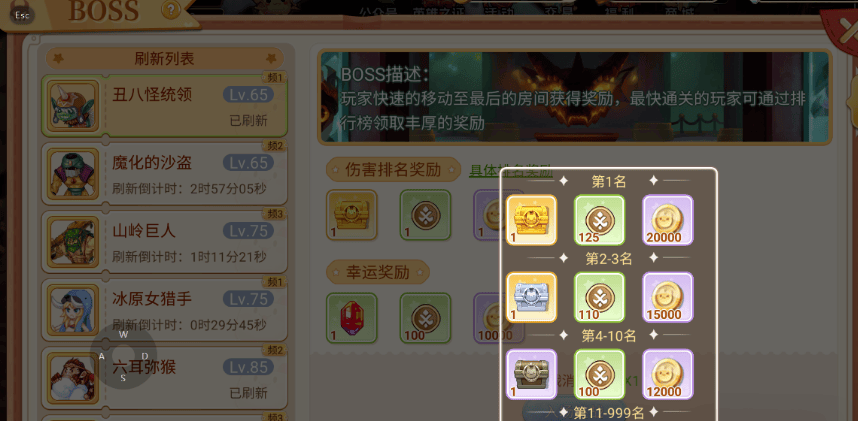Click the red crystal lucky reward icon
The image size is (858, 421).
pyautogui.click(x=352, y=318)
